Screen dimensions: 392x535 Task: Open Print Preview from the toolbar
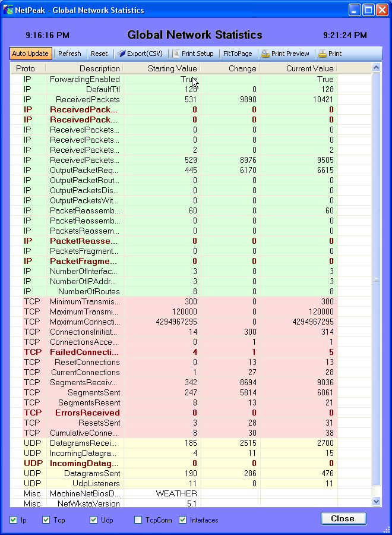285,53
